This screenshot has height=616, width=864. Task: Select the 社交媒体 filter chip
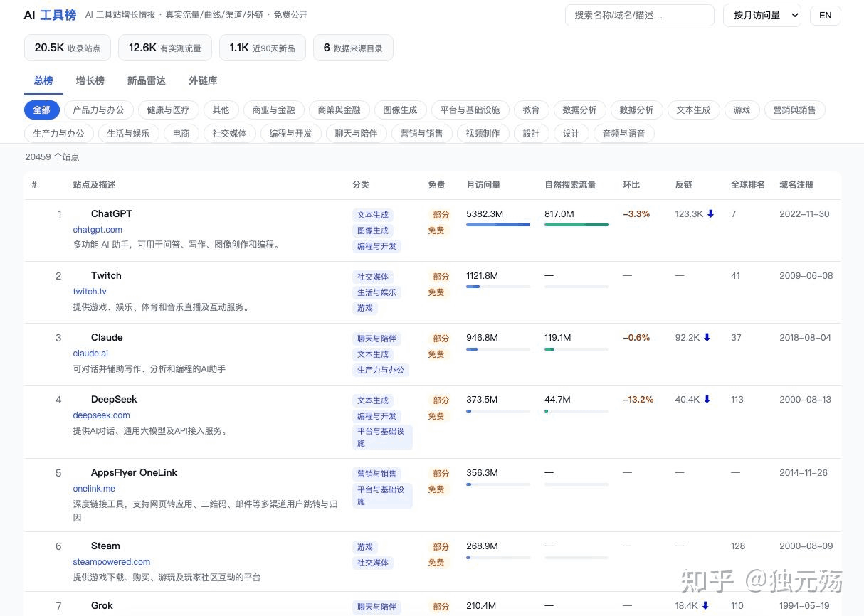pos(229,133)
